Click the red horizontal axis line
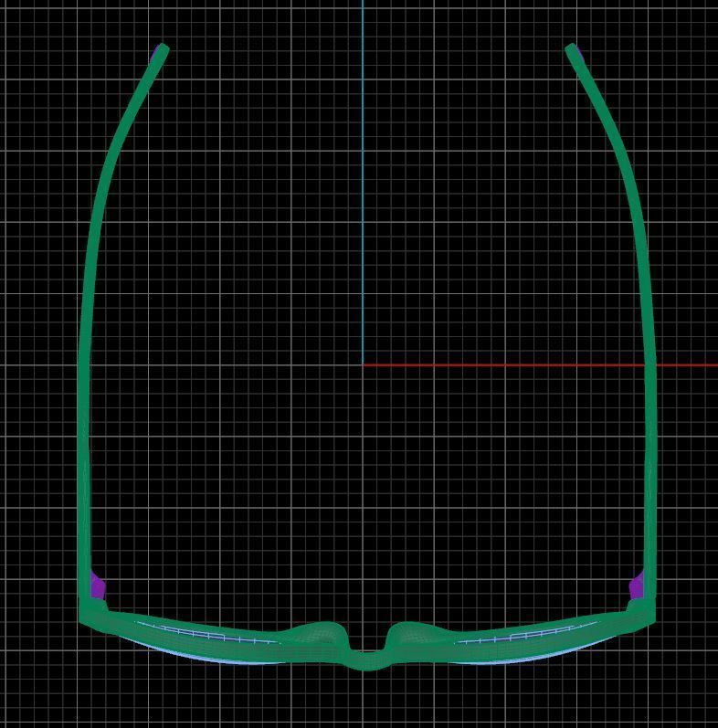The height and width of the screenshot is (728, 718). [540, 365]
